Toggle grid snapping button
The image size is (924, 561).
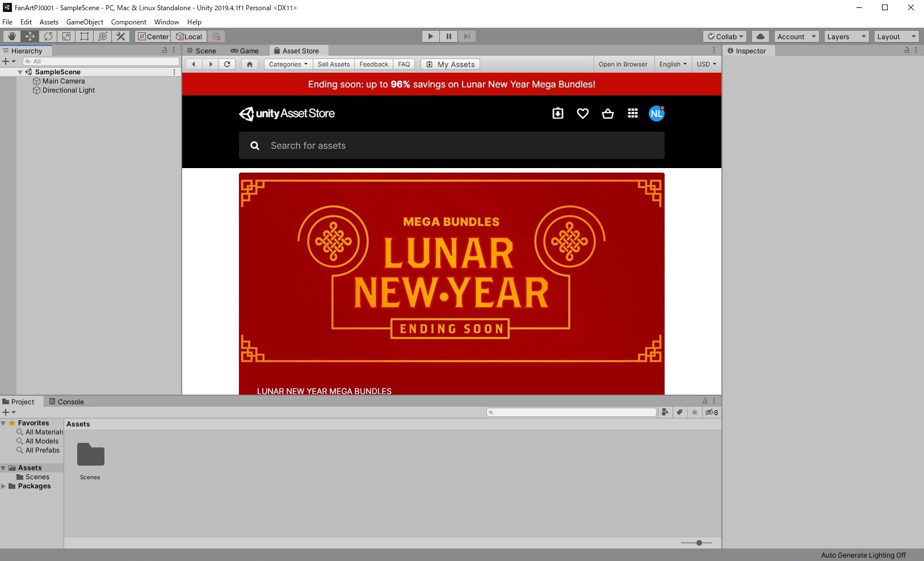tap(216, 36)
